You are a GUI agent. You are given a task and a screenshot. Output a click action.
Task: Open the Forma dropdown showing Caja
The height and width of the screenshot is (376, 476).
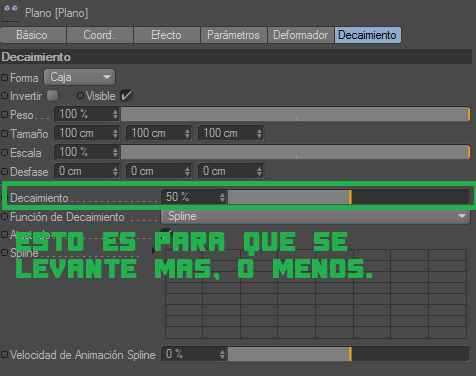80,77
